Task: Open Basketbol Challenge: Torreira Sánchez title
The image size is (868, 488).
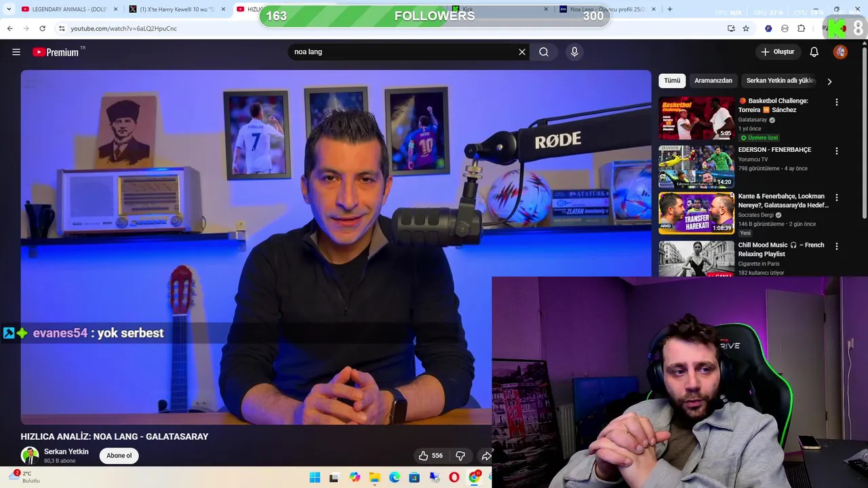Action: [x=778, y=106]
